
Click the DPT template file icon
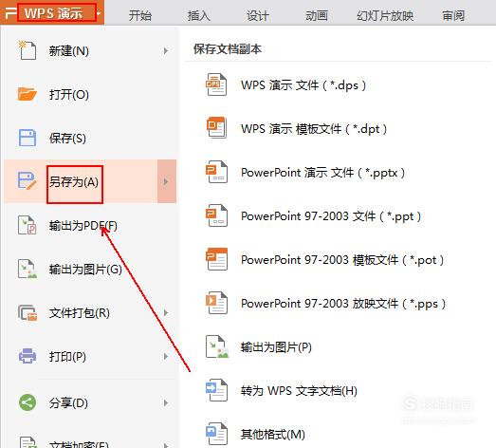[x=216, y=127]
